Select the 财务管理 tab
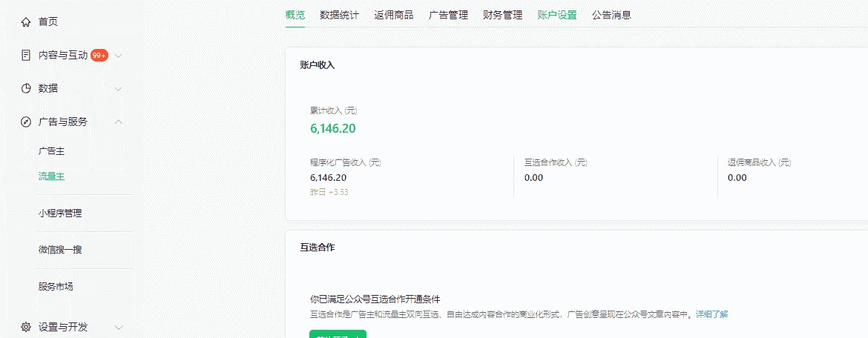The width and height of the screenshot is (868, 338). click(502, 15)
